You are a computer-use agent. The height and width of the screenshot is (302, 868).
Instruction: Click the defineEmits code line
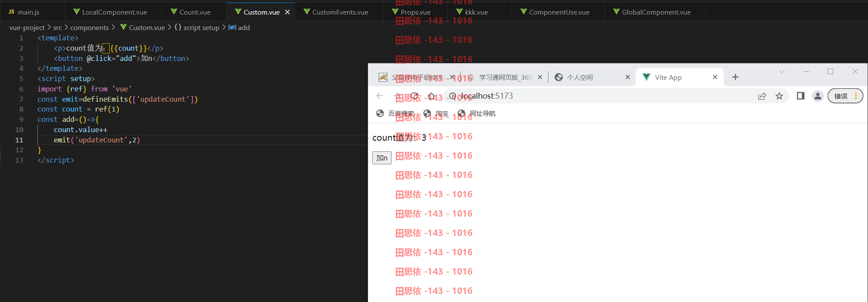click(117, 99)
